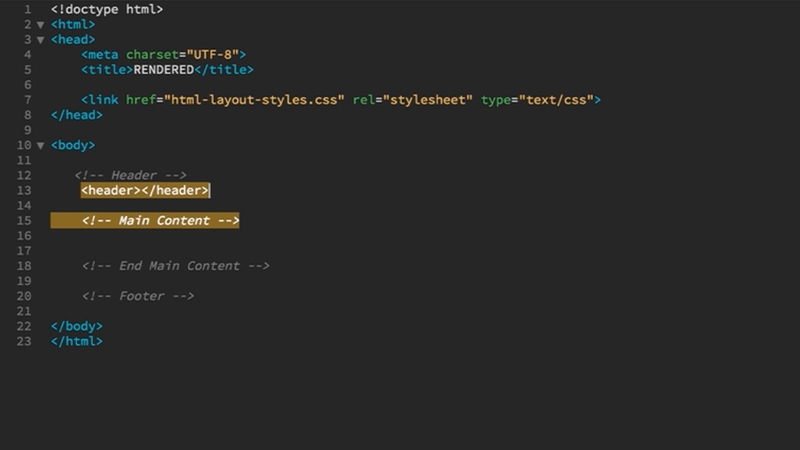Screen dimensions: 800x450
Task: Click the highlighted Main Content comment
Action: [x=160, y=220]
